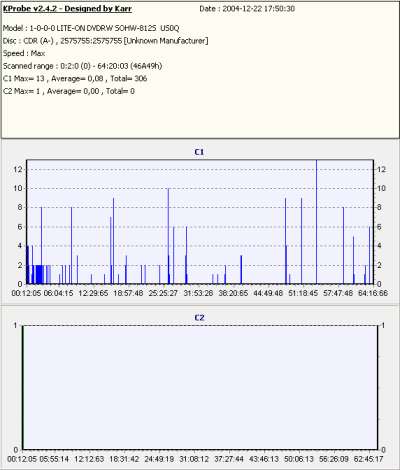Click the right y-axis value 10 on C1

pyautogui.click(x=381, y=188)
